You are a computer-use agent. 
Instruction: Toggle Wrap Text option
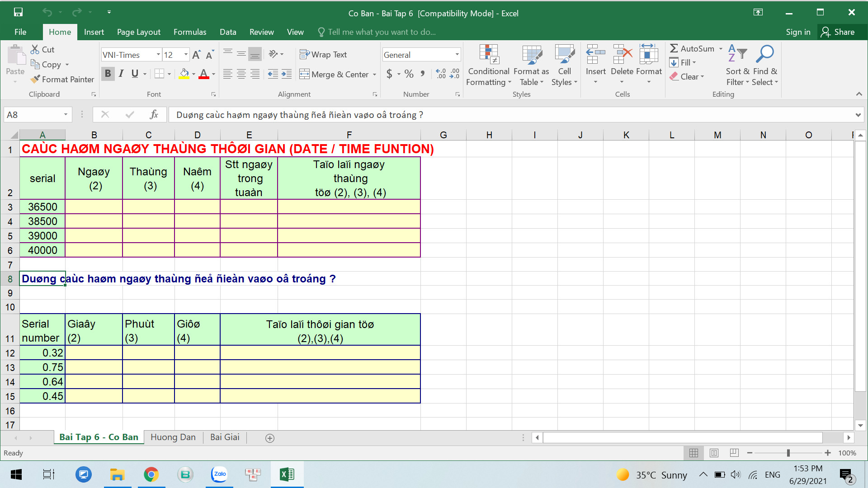pos(324,55)
